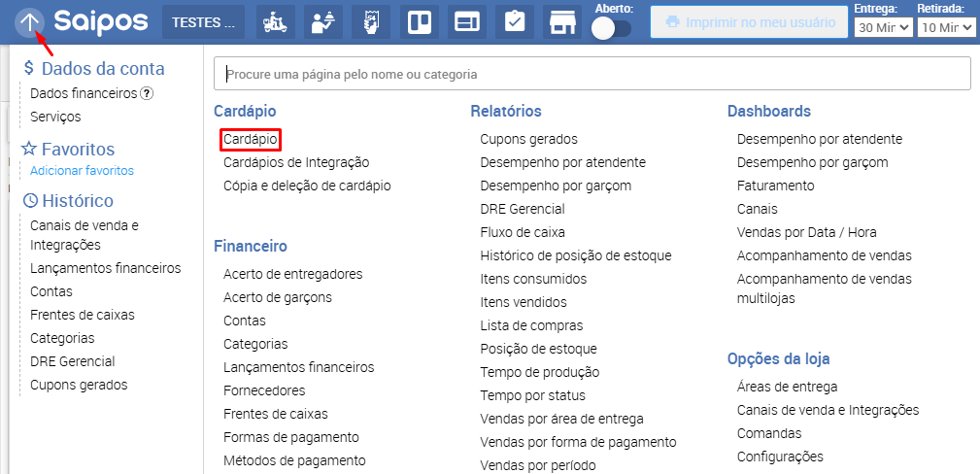This screenshot has height=474, width=980.
Task: Open Acerto de entregadores
Action: [293, 274]
